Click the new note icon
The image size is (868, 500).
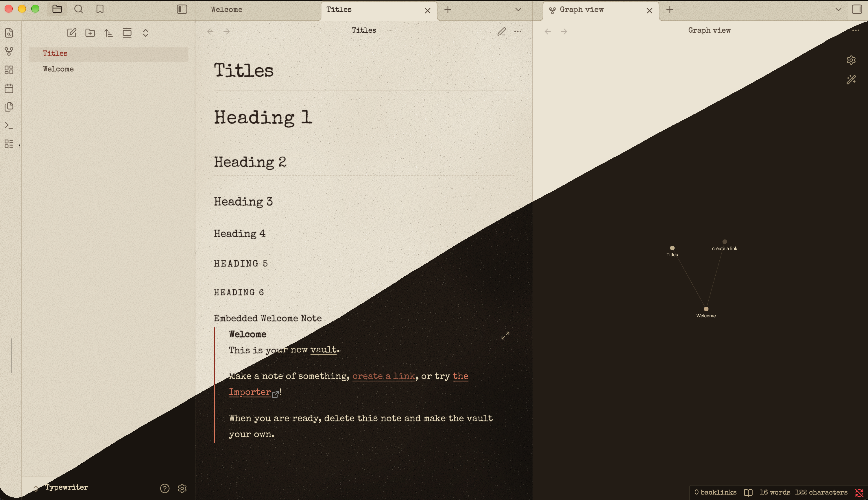click(x=71, y=33)
